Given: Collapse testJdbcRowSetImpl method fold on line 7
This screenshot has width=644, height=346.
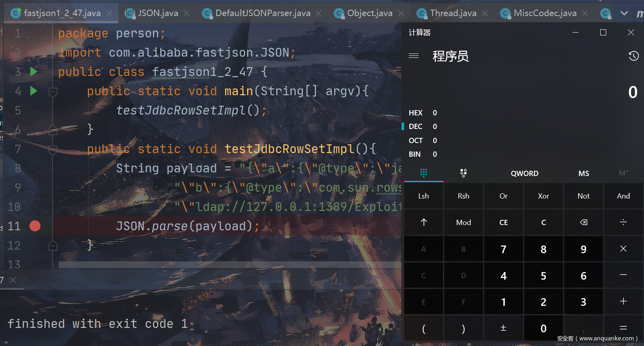Looking at the screenshot, I should coord(53,149).
